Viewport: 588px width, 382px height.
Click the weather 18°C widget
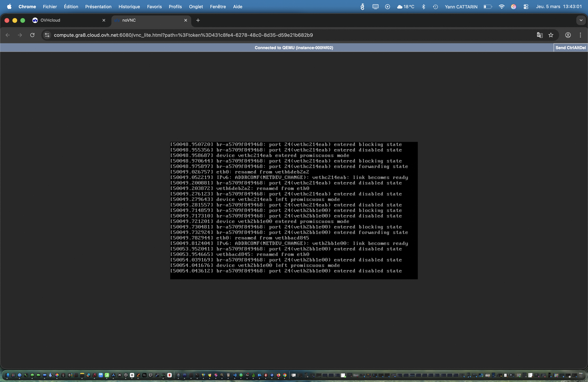tap(405, 7)
